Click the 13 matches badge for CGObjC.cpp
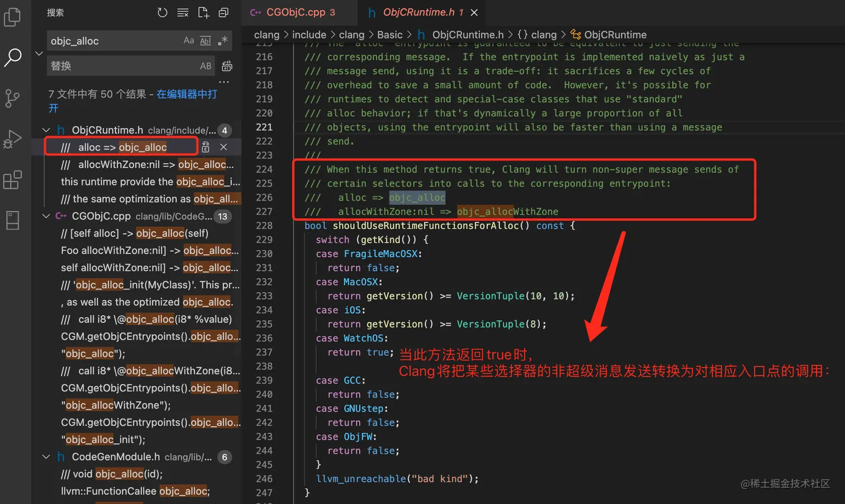 223,216
